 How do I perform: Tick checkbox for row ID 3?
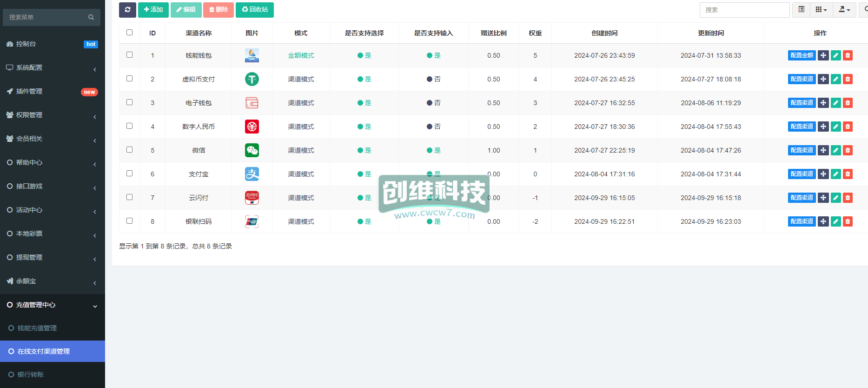(129, 102)
